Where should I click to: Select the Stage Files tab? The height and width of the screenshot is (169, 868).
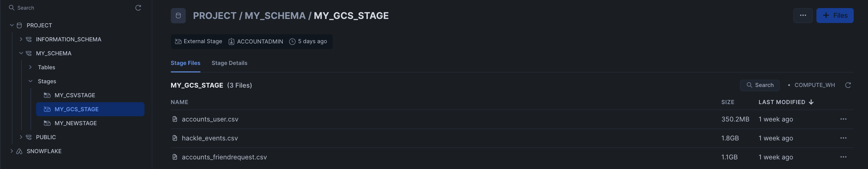click(x=185, y=63)
